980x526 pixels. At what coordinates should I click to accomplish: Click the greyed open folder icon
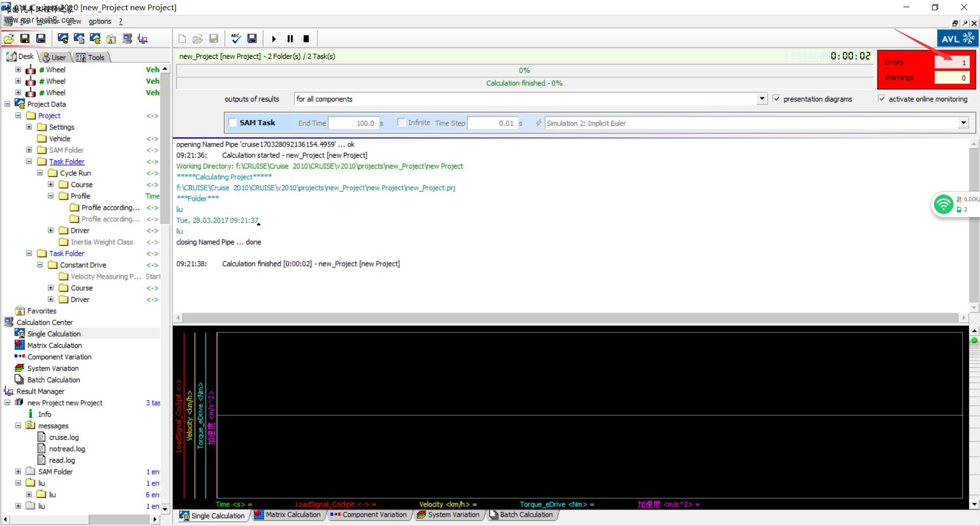tap(198, 39)
